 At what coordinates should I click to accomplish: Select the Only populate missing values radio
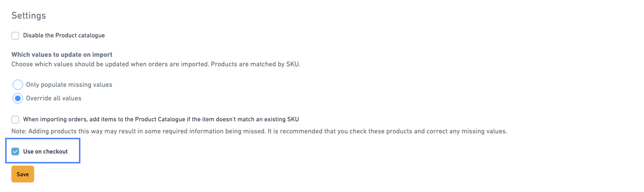18,85
